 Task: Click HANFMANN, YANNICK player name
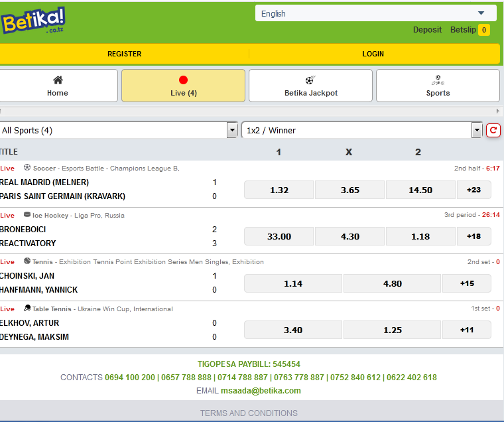38,290
